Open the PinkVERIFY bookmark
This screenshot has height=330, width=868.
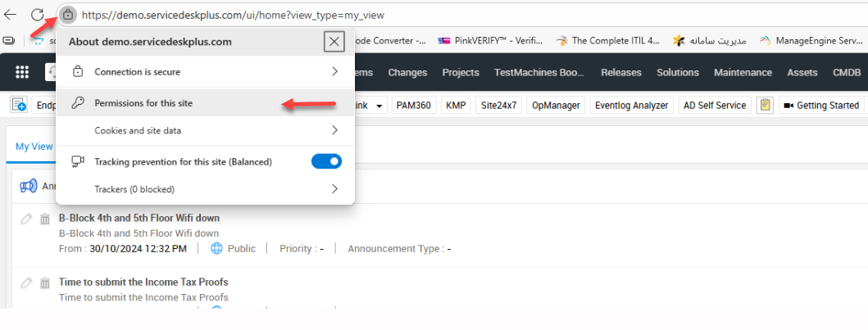(489, 40)
